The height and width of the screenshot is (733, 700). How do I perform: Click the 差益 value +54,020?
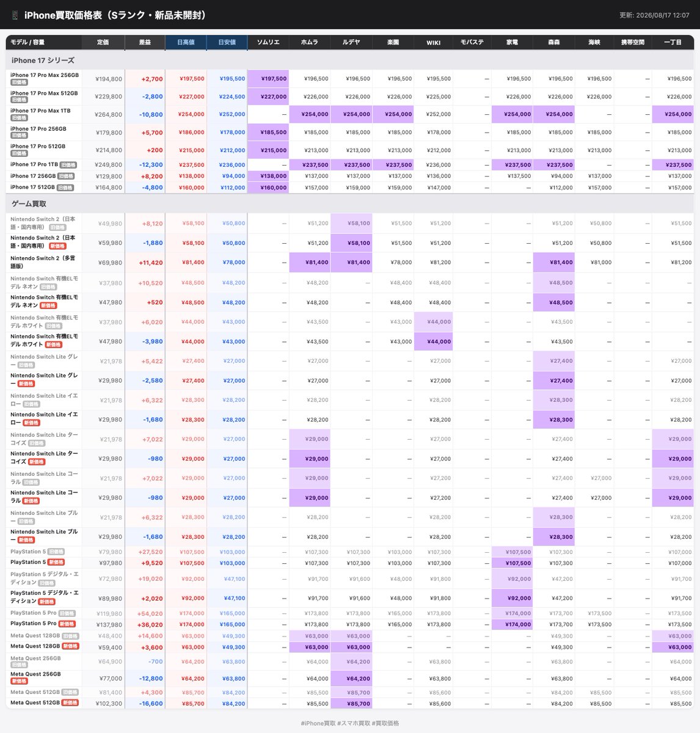[x=151, y=614]
